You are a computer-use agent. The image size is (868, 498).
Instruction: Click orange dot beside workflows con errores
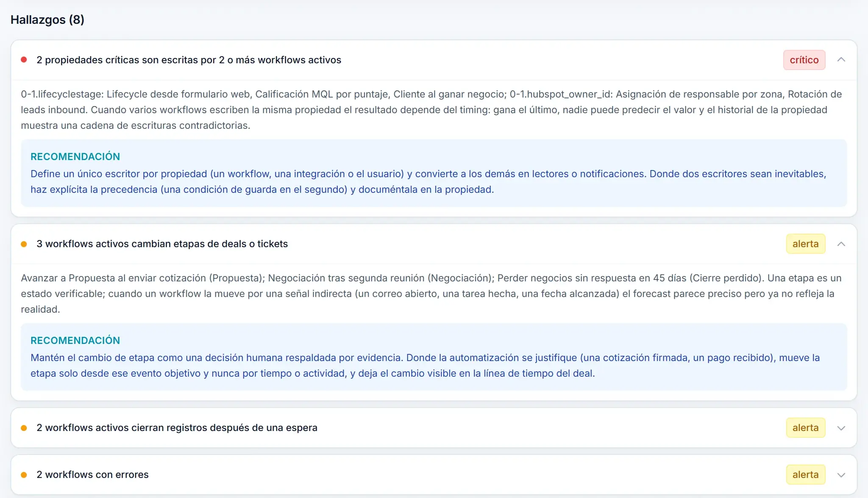(24, 475)
